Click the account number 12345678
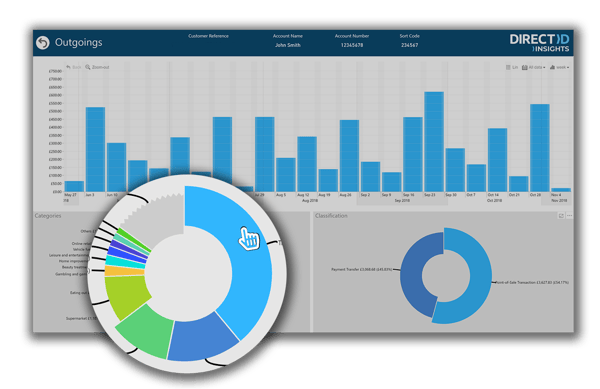The image size is (600, 389). pyautogui.click(x=352, y=45)
